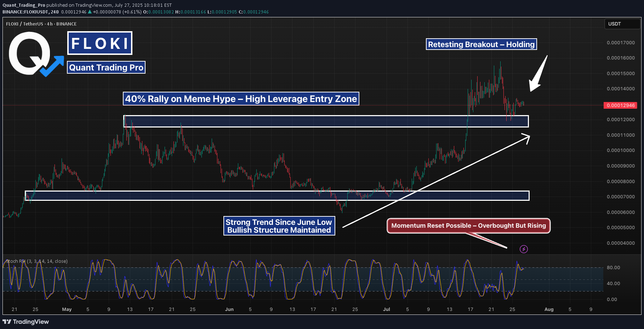Image resolution: width=644 pixels, height=329 pixels.
Task: Click the 0.00009000 price axis label
Action: point(621,166)
